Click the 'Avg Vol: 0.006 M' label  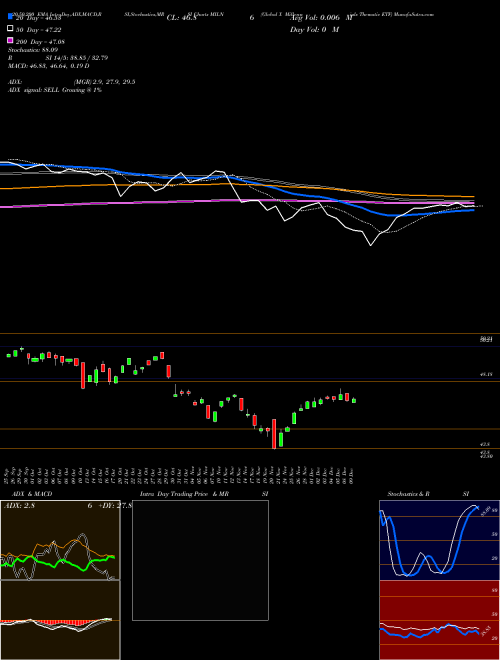click(321, 18)
